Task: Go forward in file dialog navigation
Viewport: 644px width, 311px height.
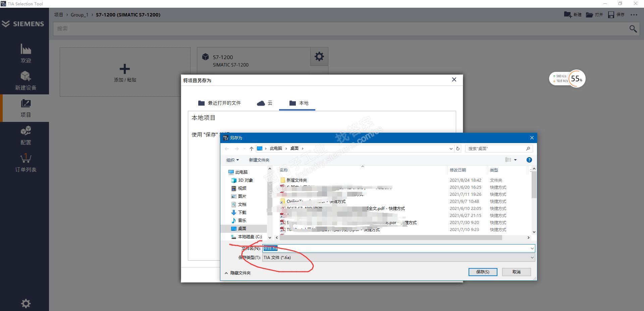Action: 237,148
